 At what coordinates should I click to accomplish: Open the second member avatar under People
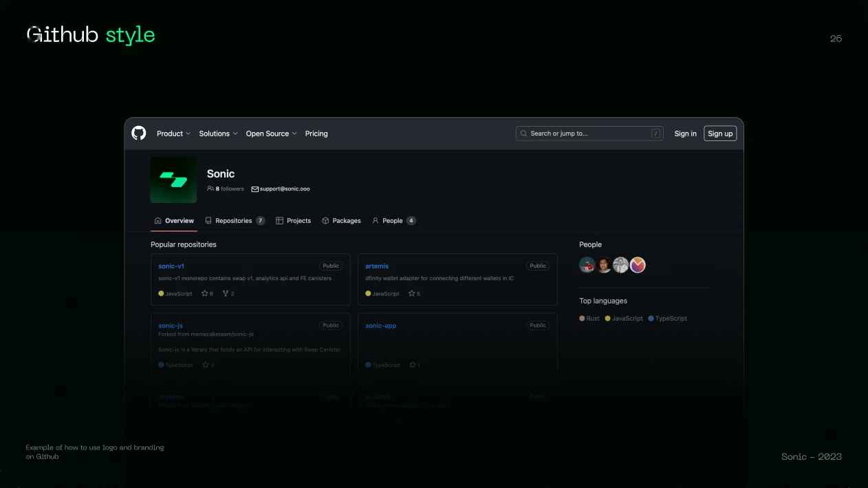tap(604, 265)
